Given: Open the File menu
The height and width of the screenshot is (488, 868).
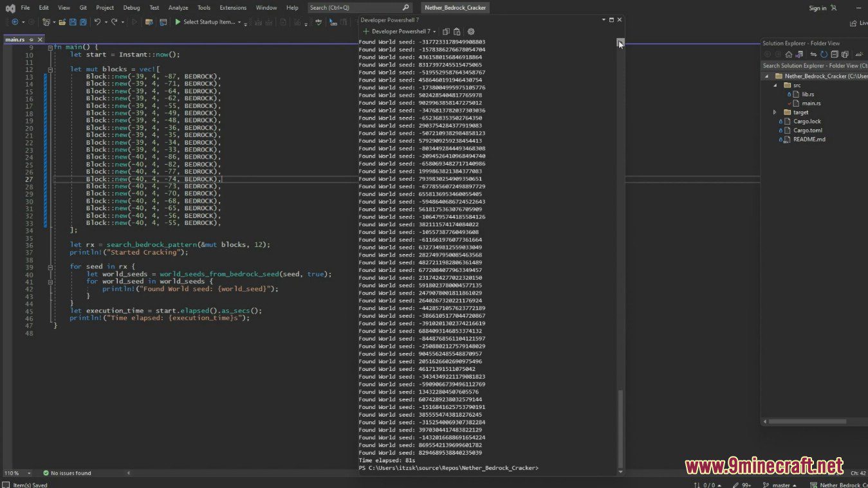Looking at the screenshot, I should (x=25, y=8).
